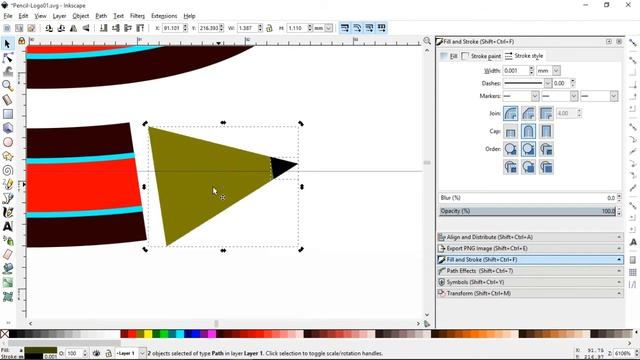Switch to the Fill tab
The height and width of the screenshot is (360, 640).
pos(449,56)
